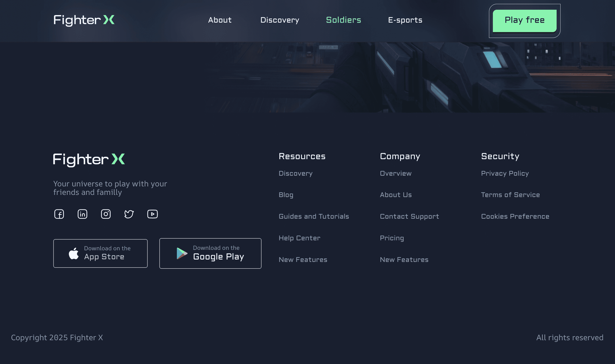Open the LinkedIn social icon
The height and width of the screenshot is (364, 615).
[x=82, y=214]
